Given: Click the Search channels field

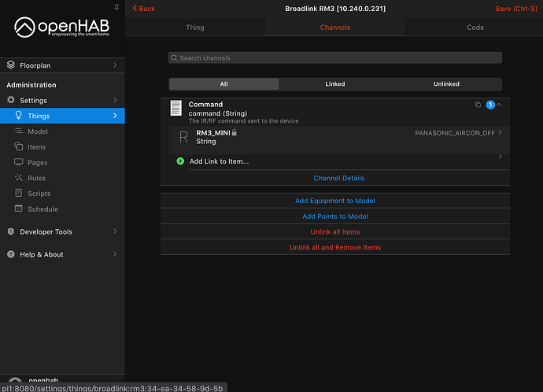Looking at the screenshot, I should (334, 58).
